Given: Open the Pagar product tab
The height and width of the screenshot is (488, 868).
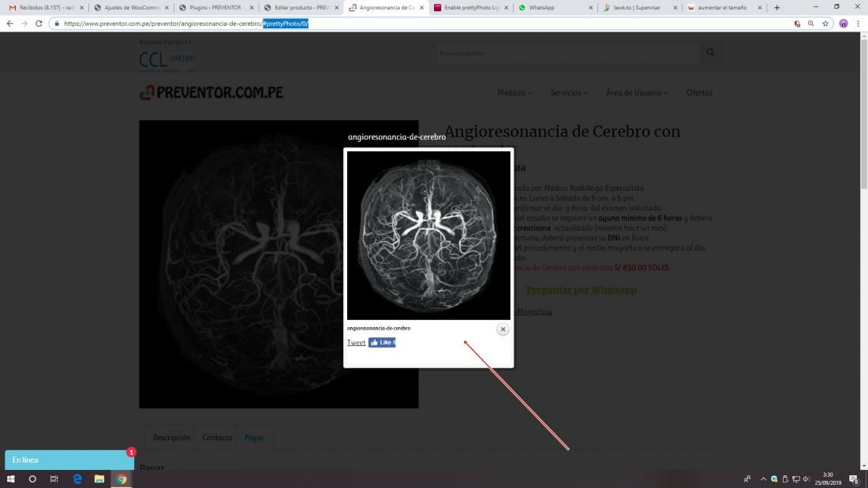Looking at the screenshot, I should point(254,438).
